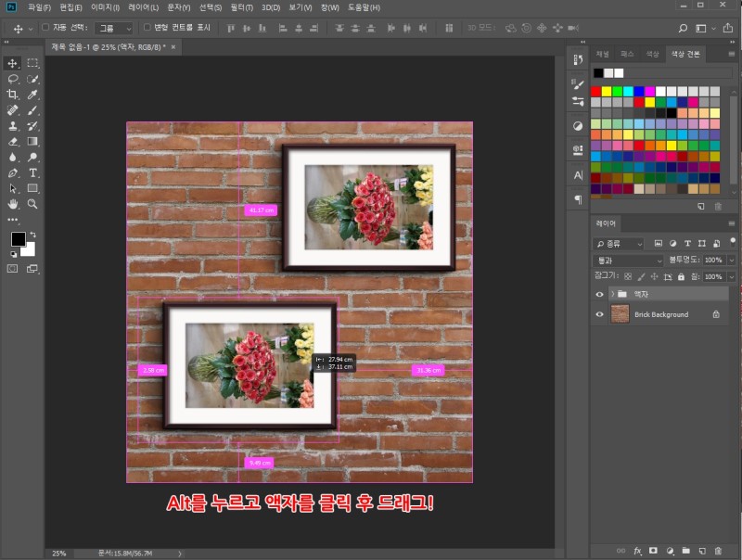Enable the 자동 선택 checkbox

click(x=45, y=28)
